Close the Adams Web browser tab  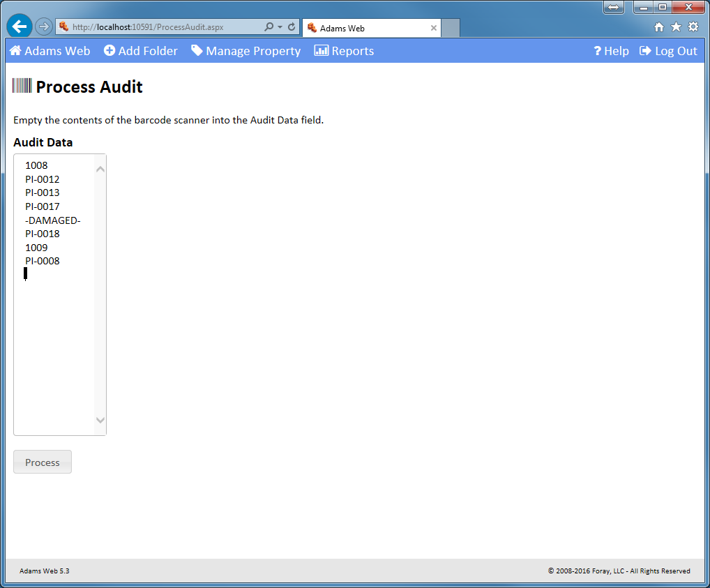(434, 29)
